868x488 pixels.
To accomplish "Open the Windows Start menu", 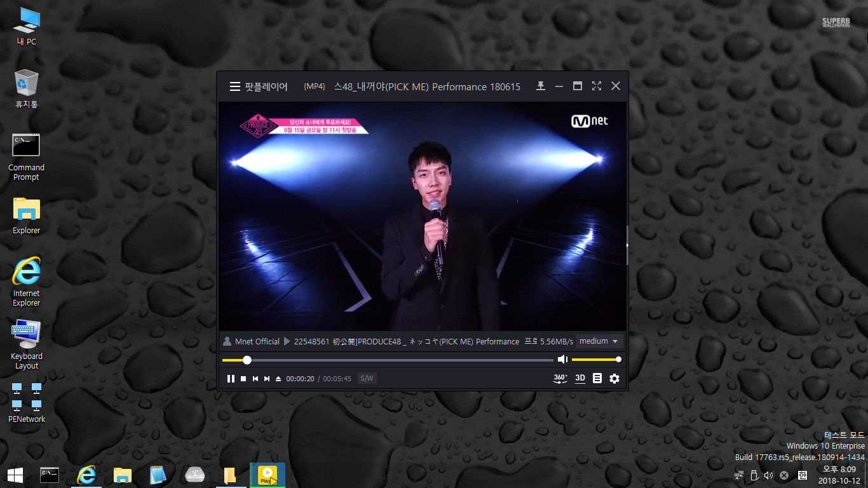I will pyautogui.click(x=15, y=475).
